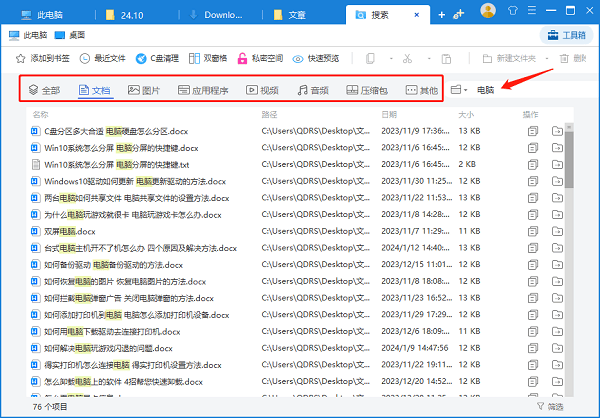This screenshot has height=418, width=600.
Task: Open folder icon for 怎么卸载电脑上的软件 row
Action: 558,382
